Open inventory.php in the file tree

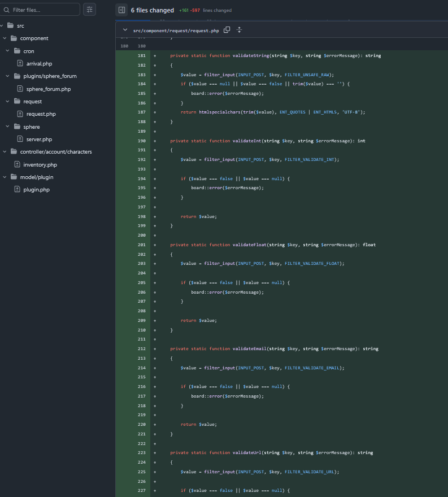click(x=40, y=164)
